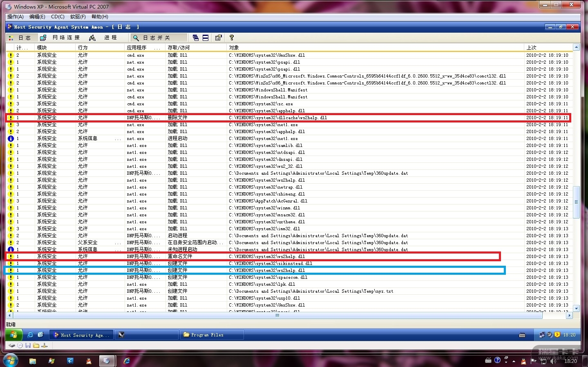Select the row for spacecom.dll
Screen dimensions: 588x367
pos(289,277)
